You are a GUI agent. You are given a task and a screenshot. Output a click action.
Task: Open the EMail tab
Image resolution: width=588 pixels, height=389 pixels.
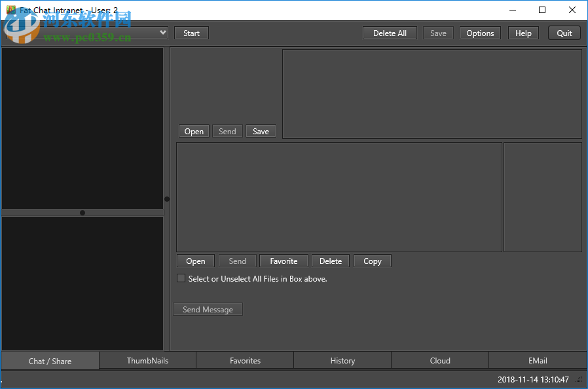click(x=538, y=360)
